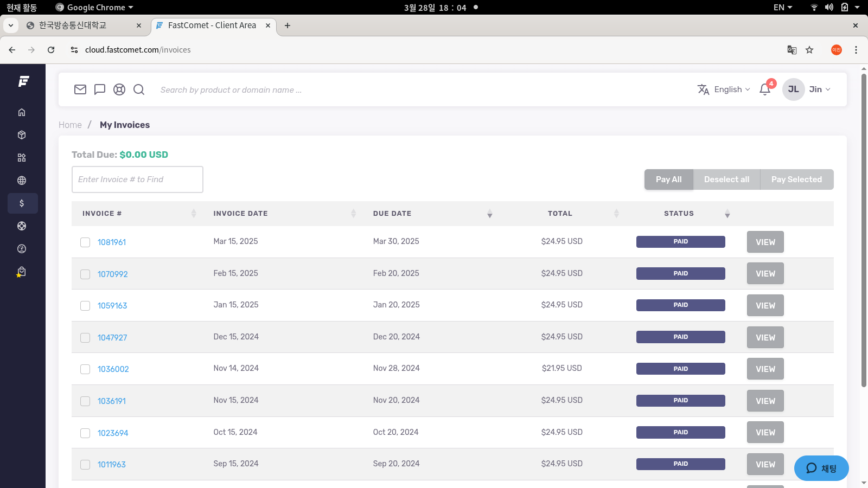Click the chat bubble icon in header

tap(100, 89)
